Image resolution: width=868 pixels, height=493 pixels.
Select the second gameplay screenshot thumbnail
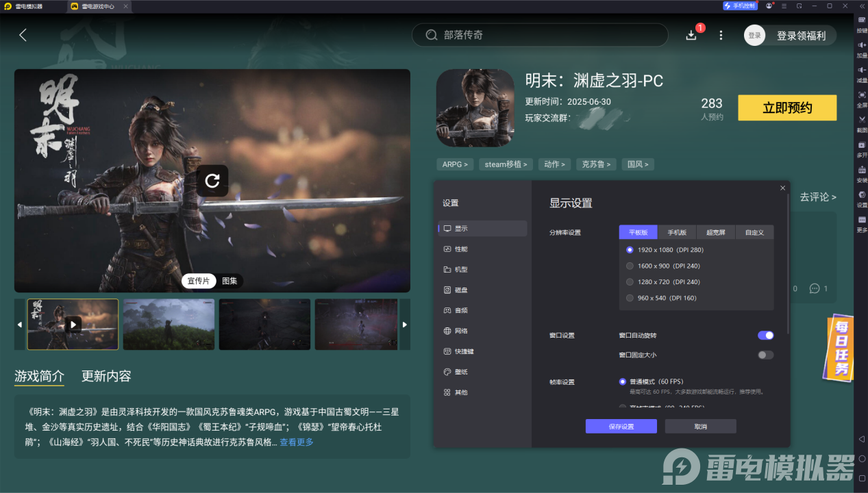(x=168, y=324)
